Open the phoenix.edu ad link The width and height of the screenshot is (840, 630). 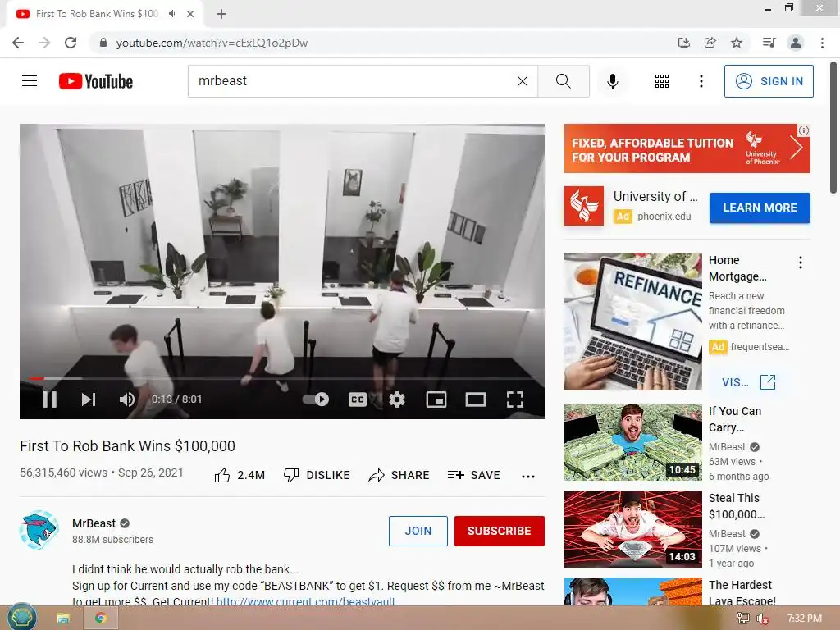[664, 217]
